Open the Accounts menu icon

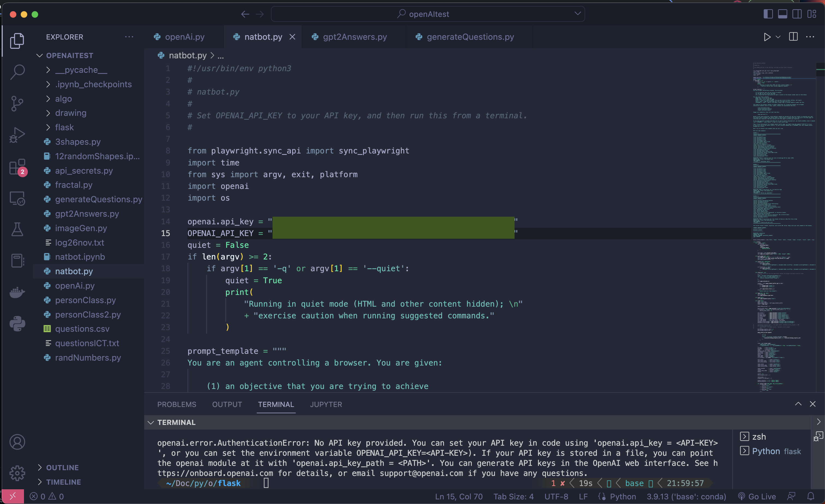(x=17, y=442)
